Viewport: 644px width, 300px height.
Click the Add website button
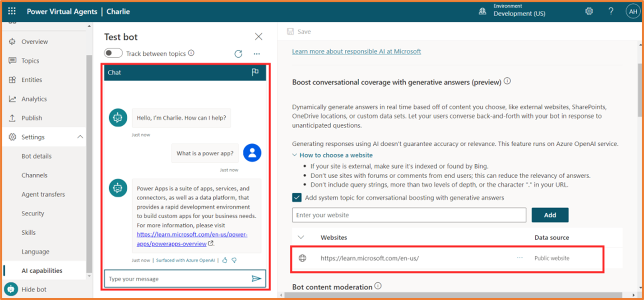(550, 215)
